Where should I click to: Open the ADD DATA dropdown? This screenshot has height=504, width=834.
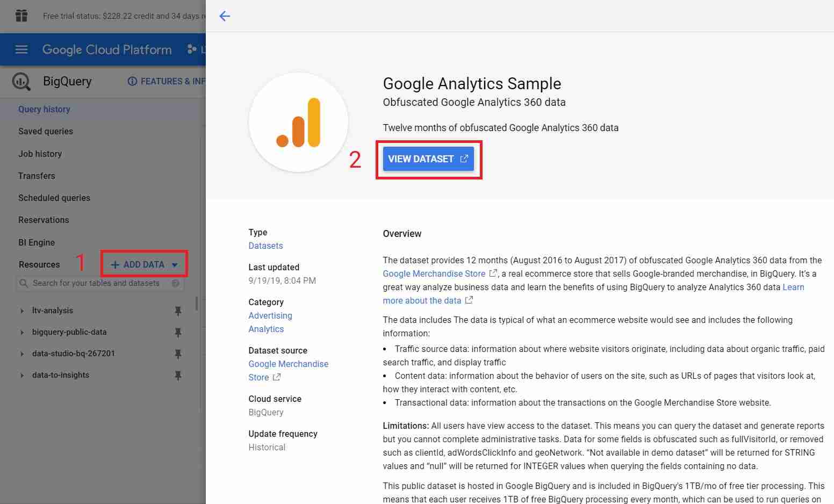tap(144, 264)
